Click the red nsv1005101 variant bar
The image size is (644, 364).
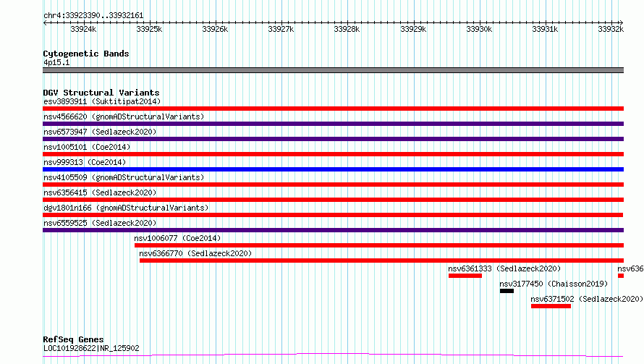333,154
